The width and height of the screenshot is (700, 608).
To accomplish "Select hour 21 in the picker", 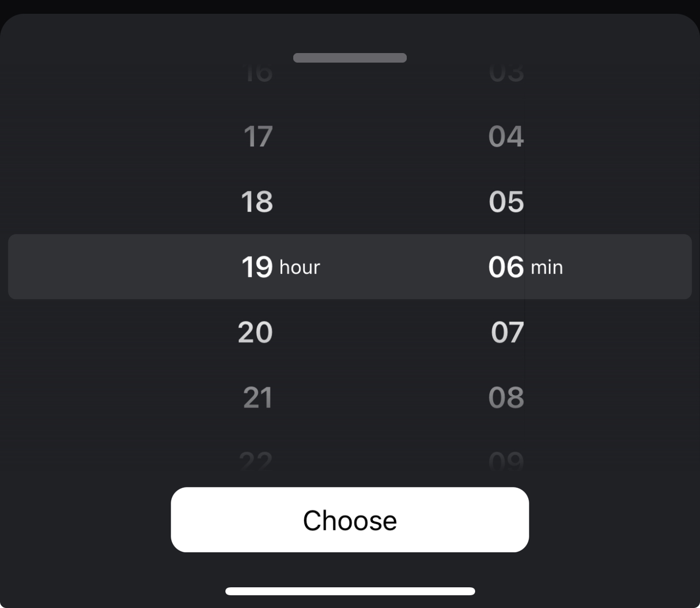I will click(258, 397).
